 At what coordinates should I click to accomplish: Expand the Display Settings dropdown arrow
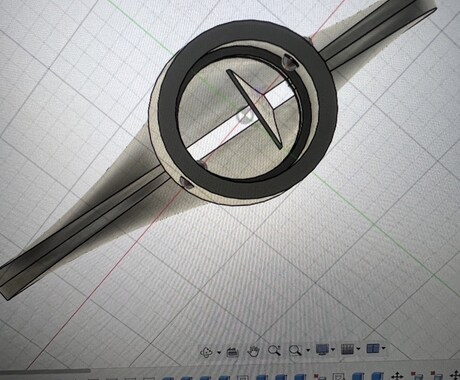point(333,349)
